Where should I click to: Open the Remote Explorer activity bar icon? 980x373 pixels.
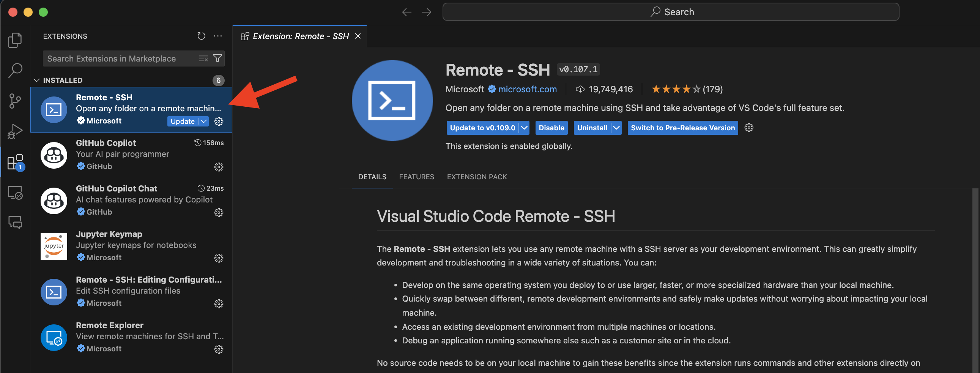[15, 193]
